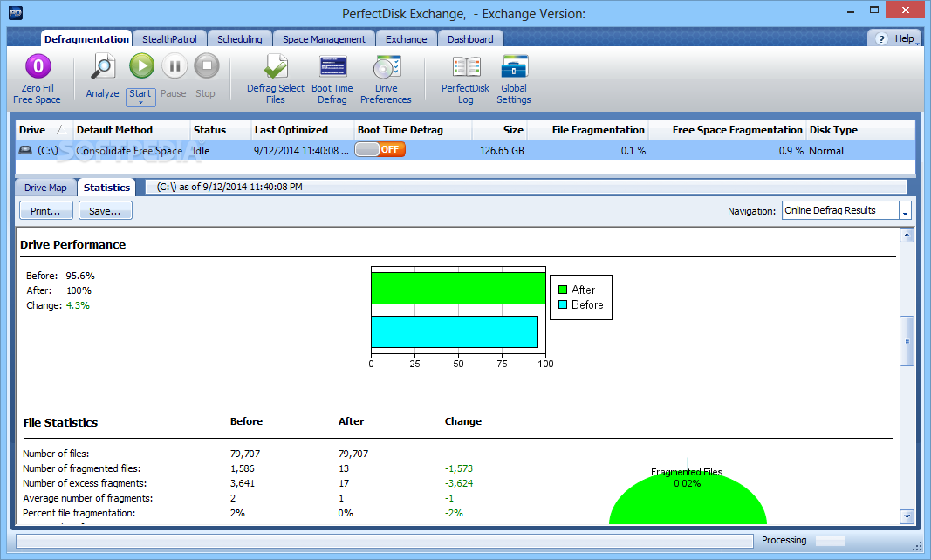The image size is (931, 560).
Task: Click the statistics vertical scrollbar thumb
Action: tap(907, 341)
